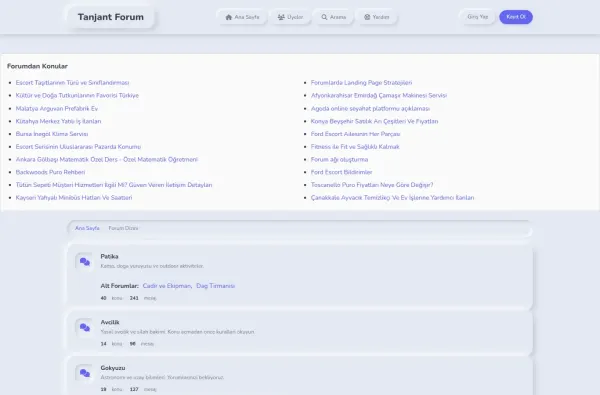The width and height of the screenshot is (600, 395).
Task: Open topic Toscanello Puro Fiyatları Neye Göre Değişir
Action: coord(372,184)
